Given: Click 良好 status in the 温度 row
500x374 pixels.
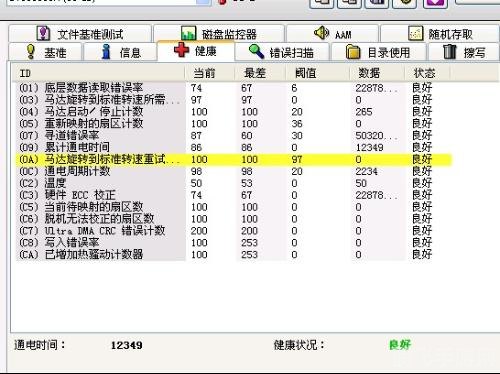Looking at the screenshot, I should pos(422,183).
